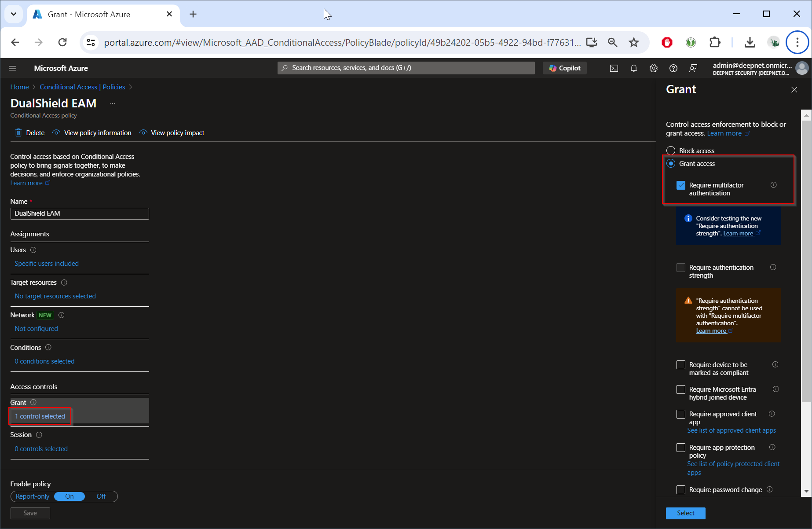Click the policy Name input field
The height and width of the screenshot is (529, 812).
(x=80, y=213)
